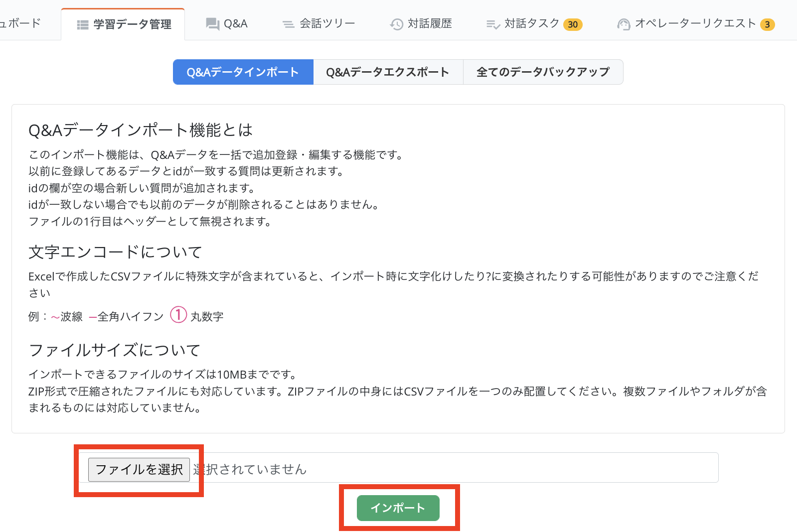Click the history clock icon beside 対話履歴
The height and width of the screenshot is (532, 797).
[396, 24]
